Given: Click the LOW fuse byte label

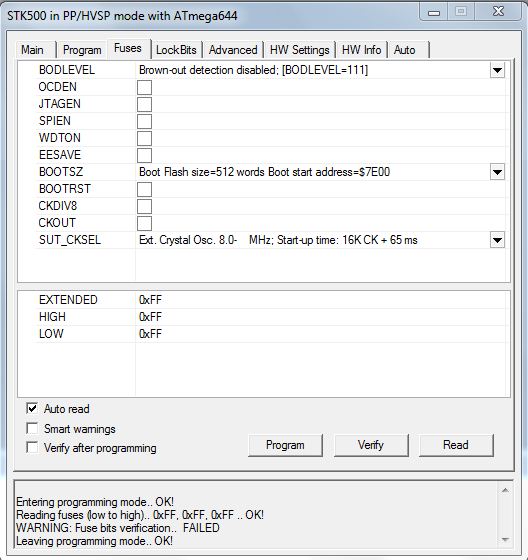Looking at the screenshot, I should coord(51,334).
